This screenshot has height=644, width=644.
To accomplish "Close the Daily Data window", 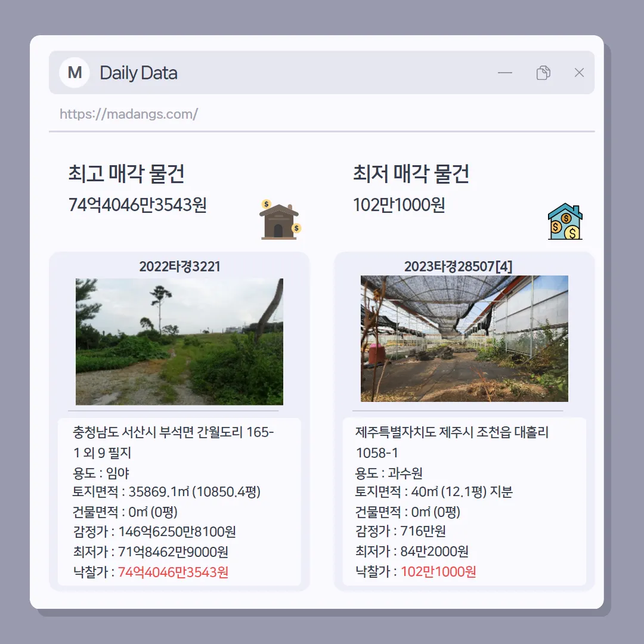I will pos(579,73).
